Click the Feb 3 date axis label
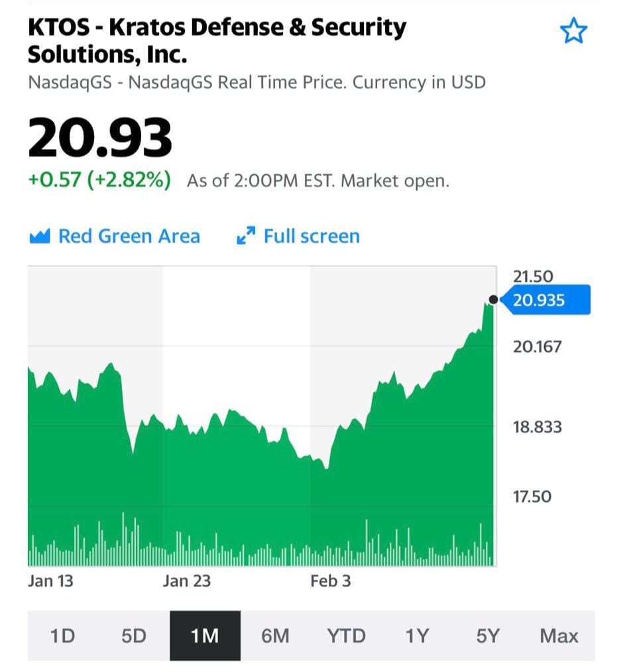 (331, 581)
